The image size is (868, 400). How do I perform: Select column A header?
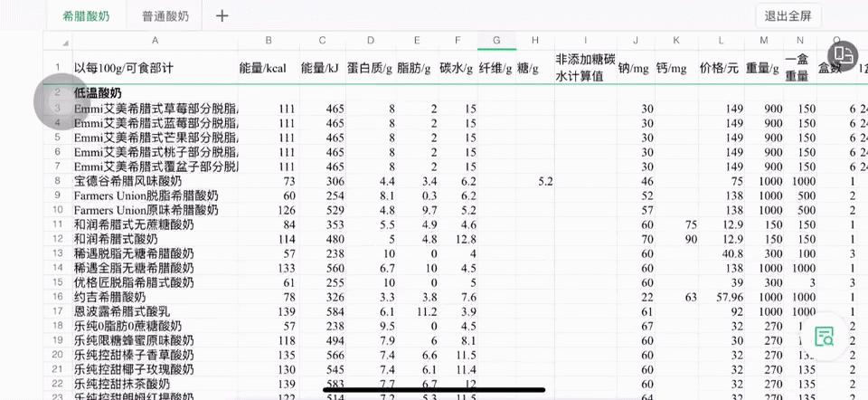click(155, 41)
